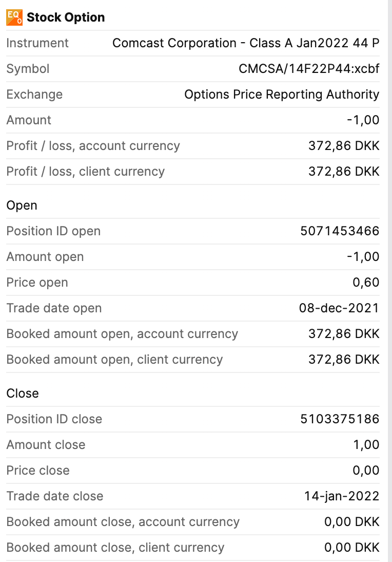Click the orange EQ Stock Option icon
This screenshot has height=562, width=392.
tap(14, 17)
